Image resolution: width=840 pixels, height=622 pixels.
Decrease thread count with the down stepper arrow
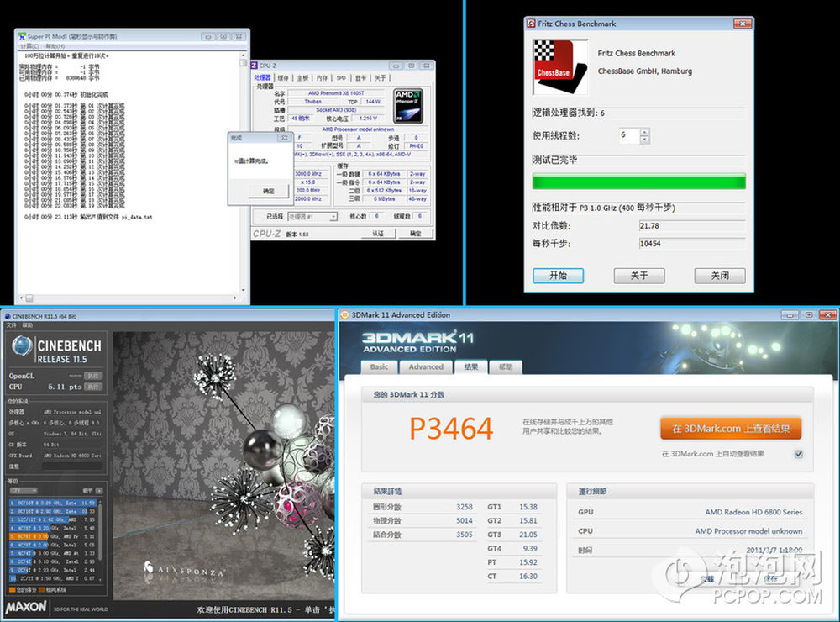[644, 140]
